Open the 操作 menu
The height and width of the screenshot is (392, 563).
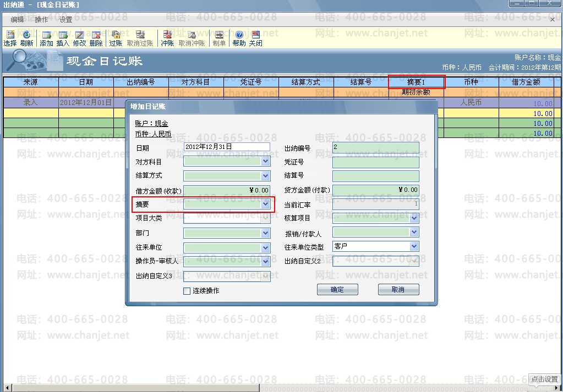(41, 19)
